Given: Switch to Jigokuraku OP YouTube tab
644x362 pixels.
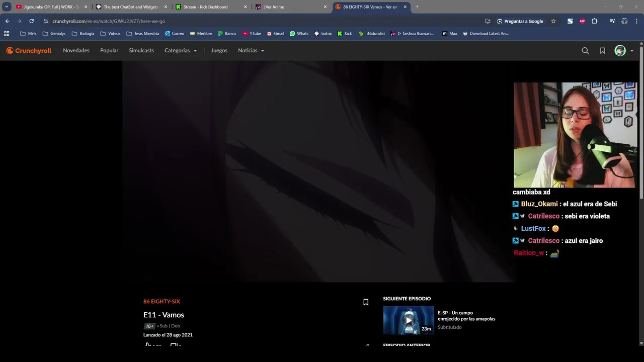Looking at the screenshot, I should click(51, 7).
